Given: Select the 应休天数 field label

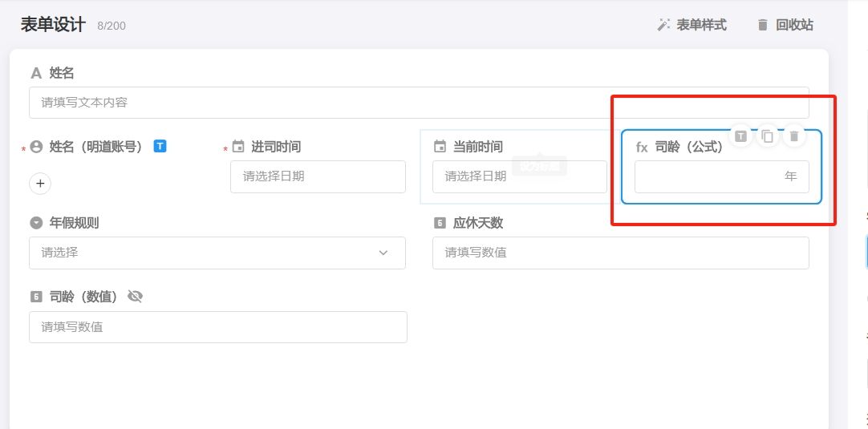Looking at the screenshot, I should pos(478,223).
